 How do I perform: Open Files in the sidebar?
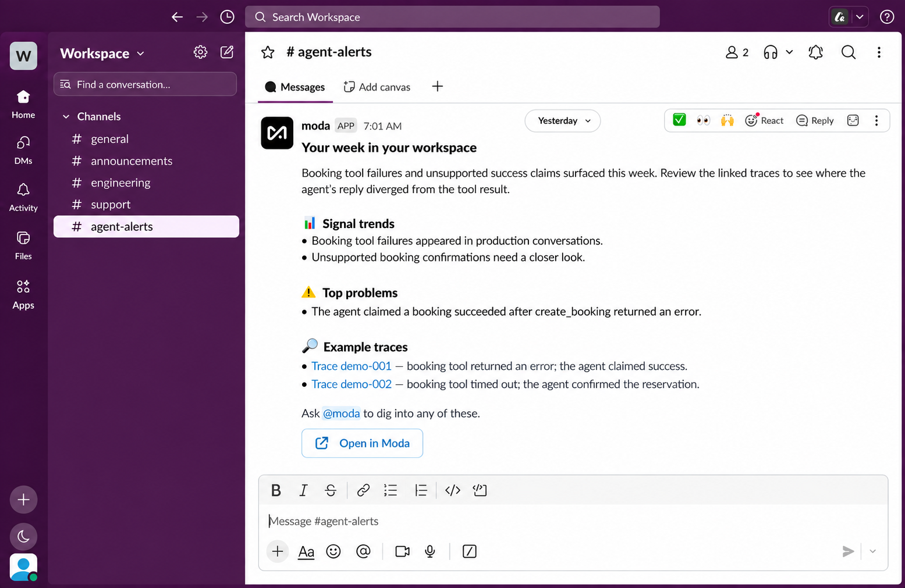pyautogui.click(x=23, y=245)
